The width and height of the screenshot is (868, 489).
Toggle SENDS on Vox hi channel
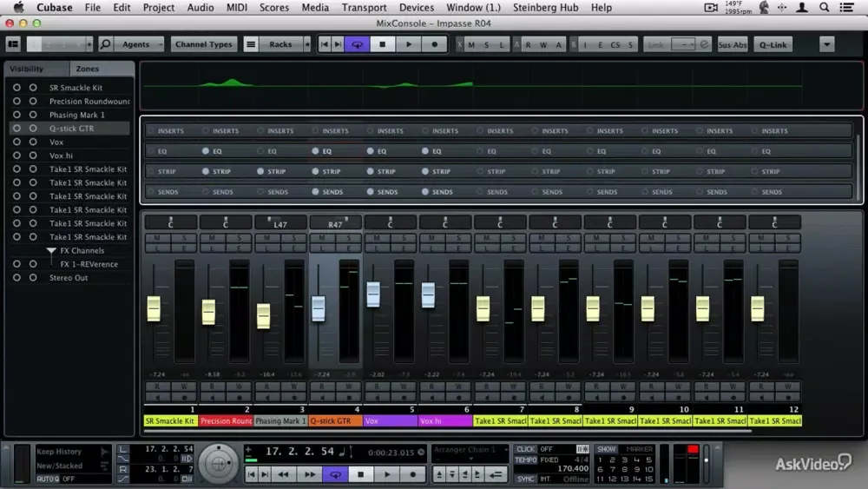424,192
